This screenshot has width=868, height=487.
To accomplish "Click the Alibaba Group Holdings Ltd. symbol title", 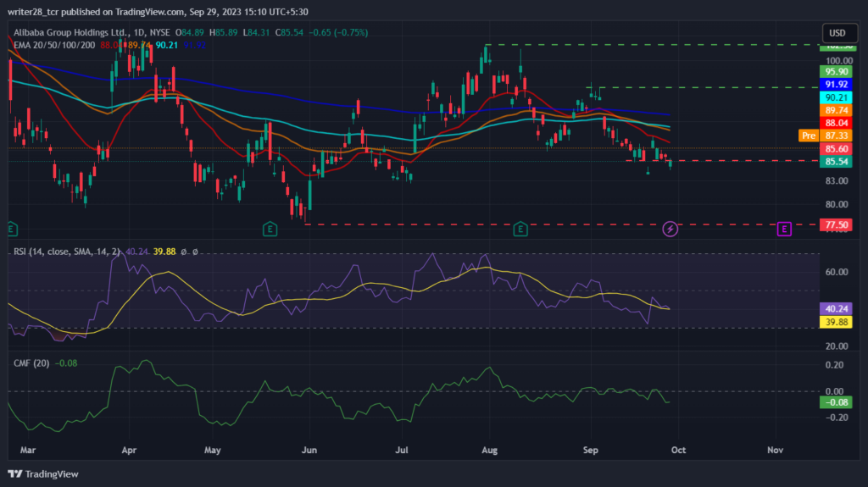I will point(71,33).
